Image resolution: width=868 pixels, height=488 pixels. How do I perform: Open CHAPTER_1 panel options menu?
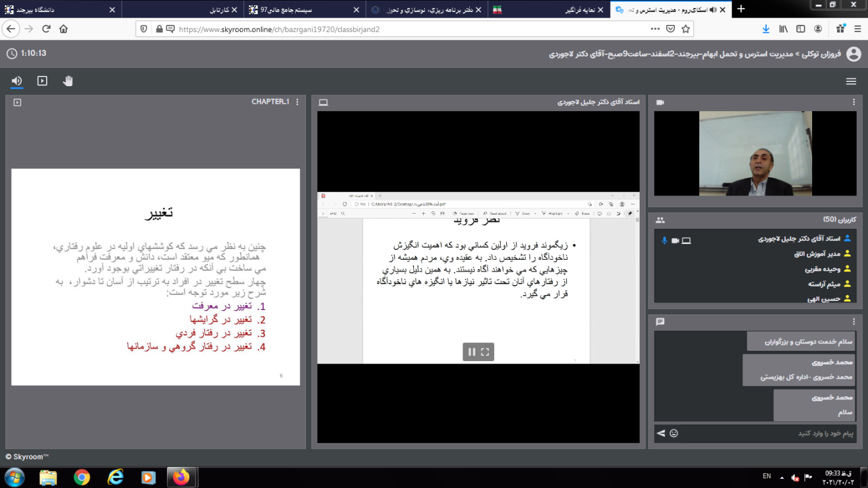(x=297, y=103)
